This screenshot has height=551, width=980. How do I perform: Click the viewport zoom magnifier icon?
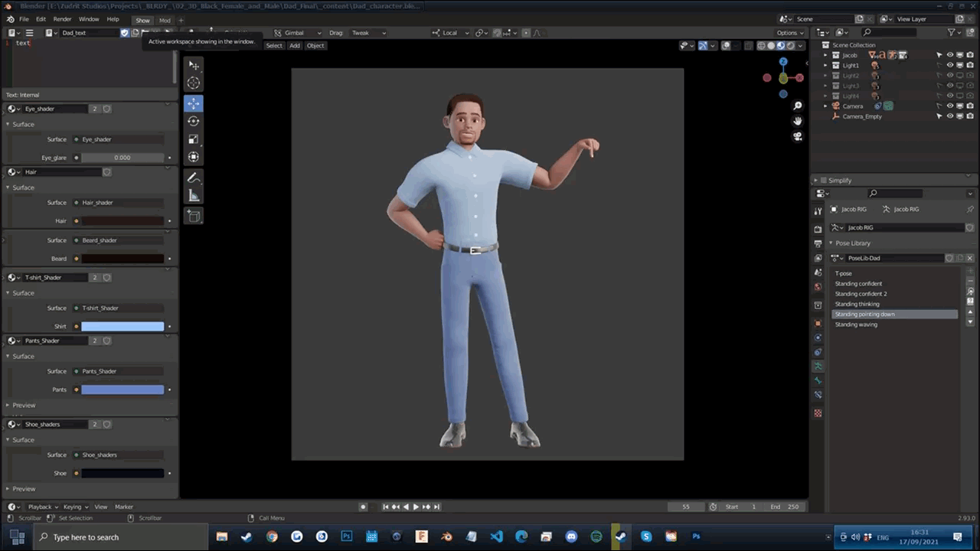(x=797, y=106)
